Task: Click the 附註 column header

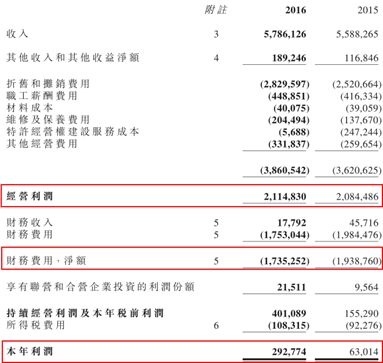Action: (216, 10)
